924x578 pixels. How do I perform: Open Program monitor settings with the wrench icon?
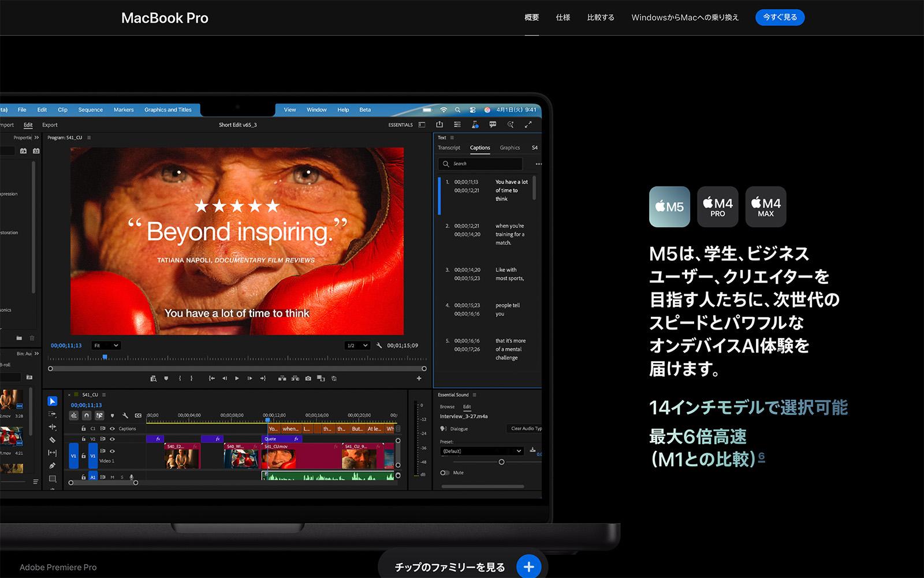coord(378,345)
